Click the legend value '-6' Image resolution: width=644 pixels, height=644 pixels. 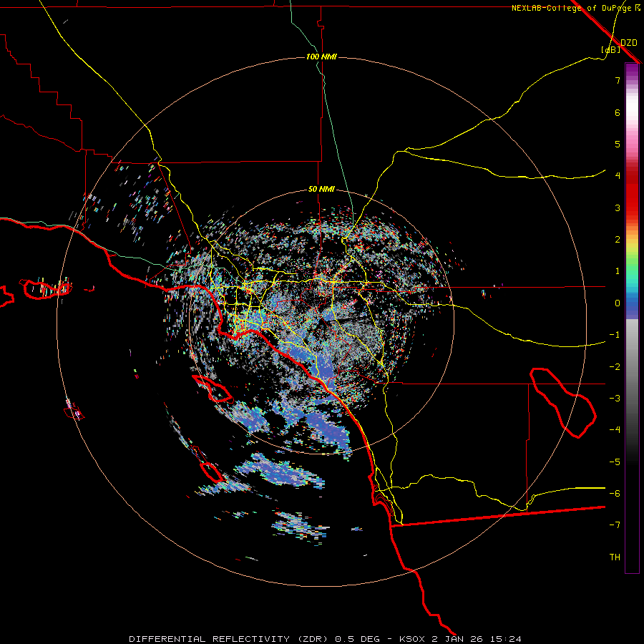coord(615,493)
